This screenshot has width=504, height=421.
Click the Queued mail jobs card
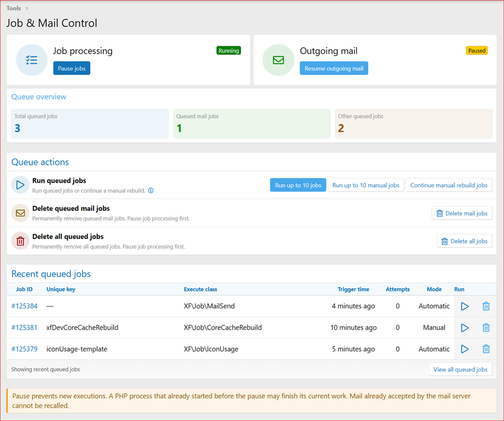pos(252,124)
